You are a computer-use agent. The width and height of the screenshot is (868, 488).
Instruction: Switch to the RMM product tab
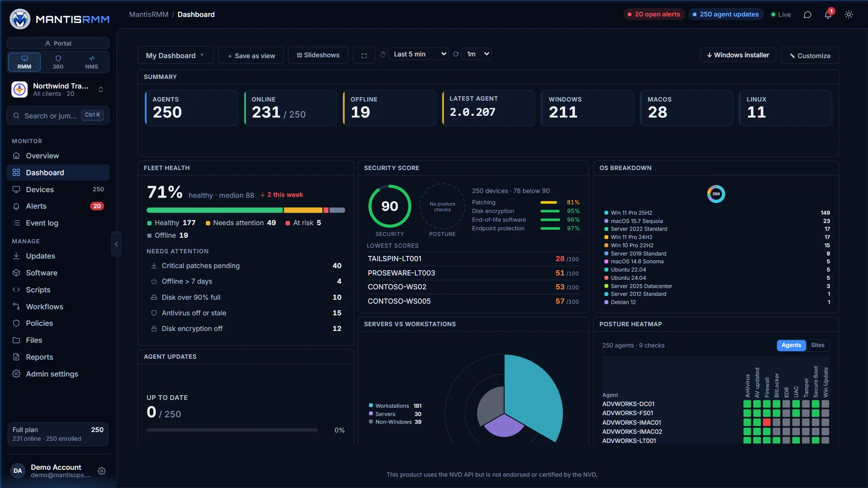tap(24, 62)
